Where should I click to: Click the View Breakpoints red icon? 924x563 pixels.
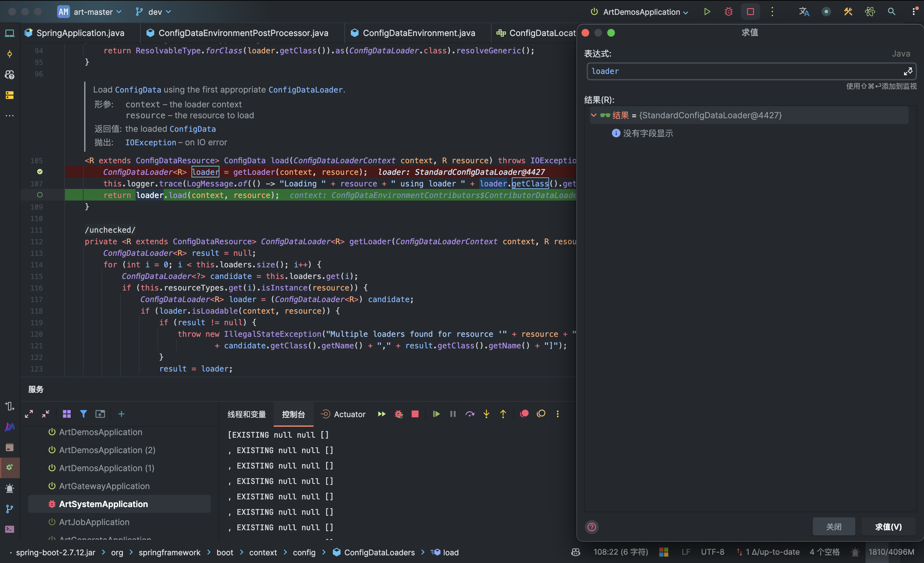coord(524,414)
